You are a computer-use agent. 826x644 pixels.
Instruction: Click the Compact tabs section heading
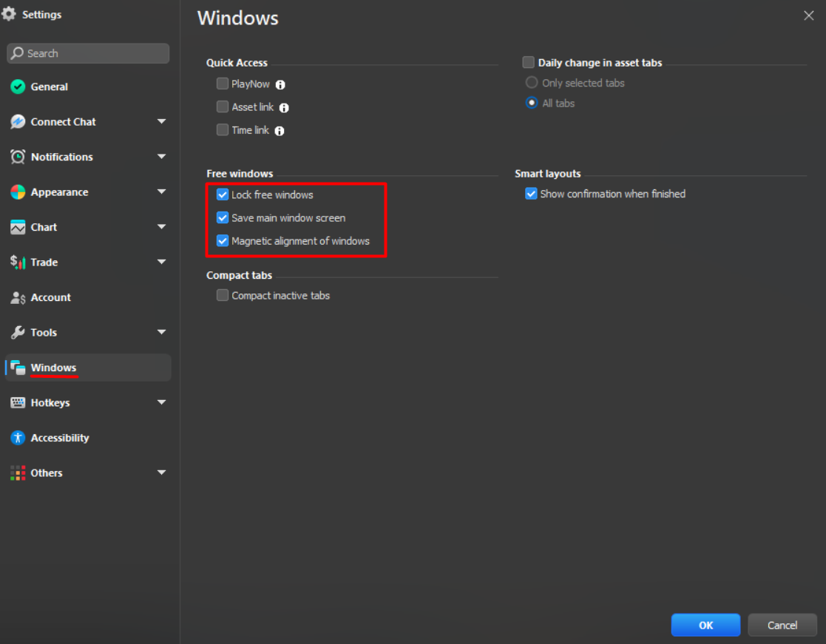(x=239, y=275)
